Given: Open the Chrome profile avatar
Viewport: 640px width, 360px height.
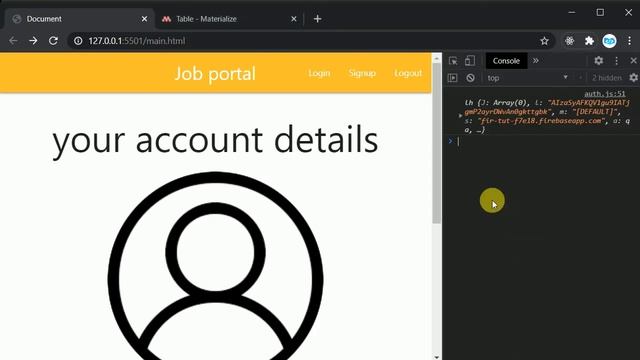Looking at the screenshot, I should coord(609,41).
